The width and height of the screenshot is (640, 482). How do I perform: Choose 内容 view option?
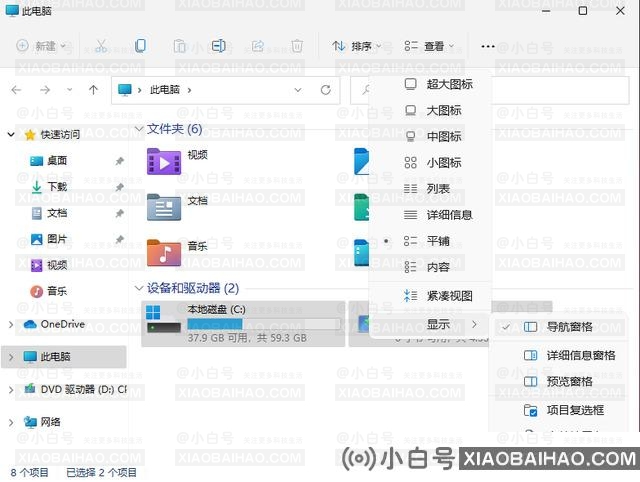click(x=430, y=267)
